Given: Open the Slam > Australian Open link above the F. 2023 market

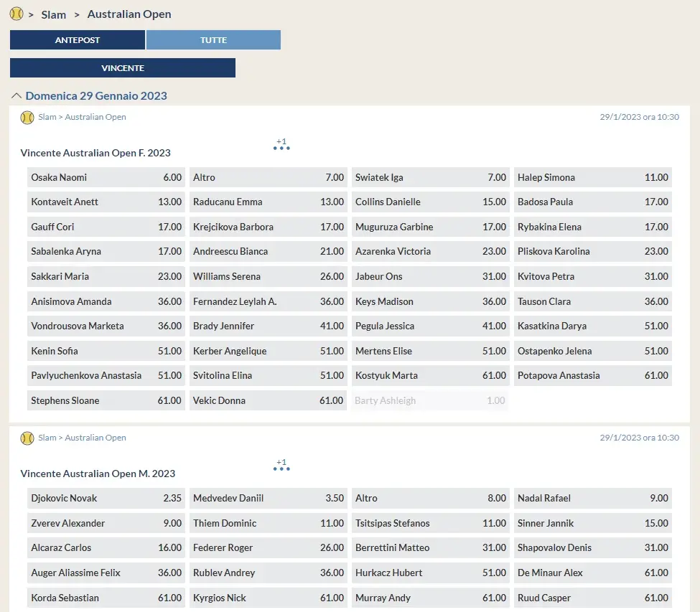Looking at the screenshot, I should (82, 117).
